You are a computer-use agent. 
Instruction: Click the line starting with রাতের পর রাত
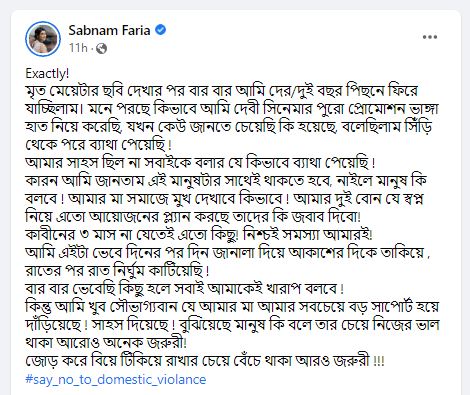point(117,271)
